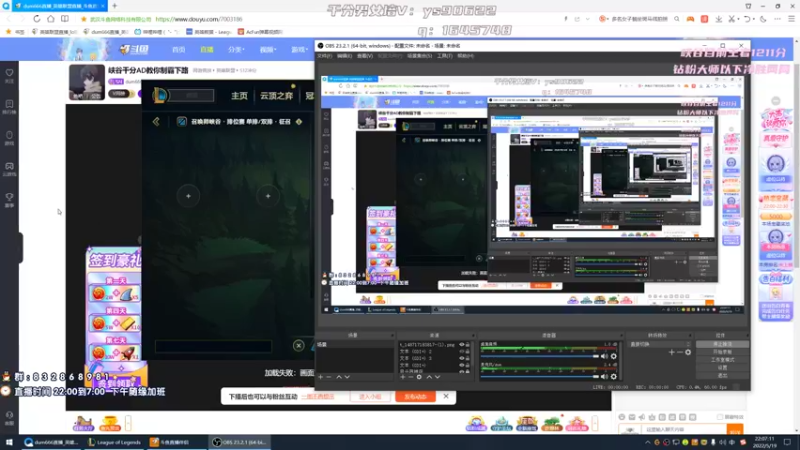This screenshot has width=800, height=450.
Task: Open reading mode icon in address bar
Action: pyautogui.click(x=65, y=19)
